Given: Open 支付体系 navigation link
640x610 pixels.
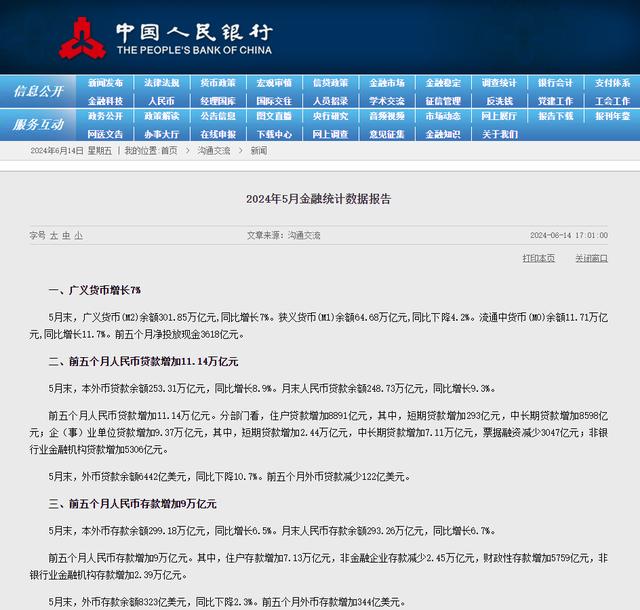Looking at the screenshot, I should [612, 83].
